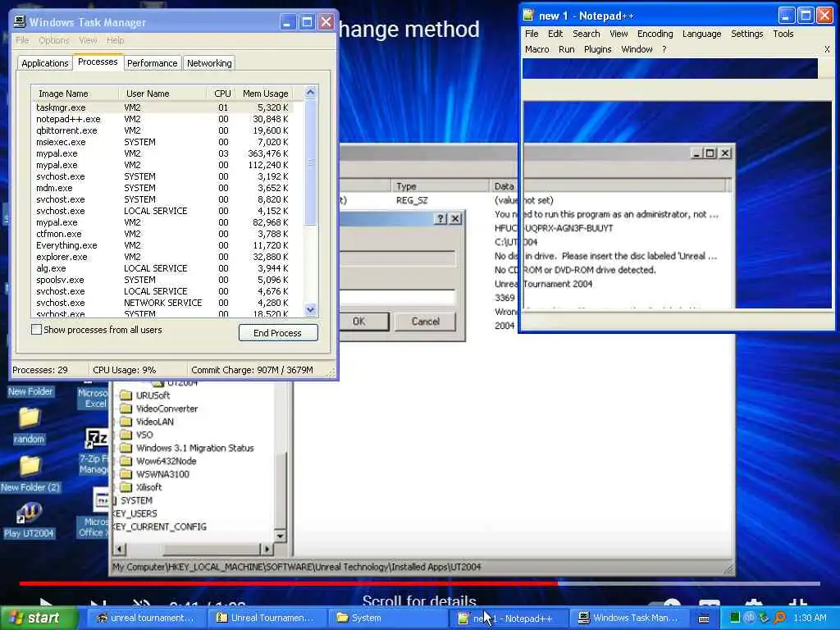Click the tray search magnifier icon

779,618
